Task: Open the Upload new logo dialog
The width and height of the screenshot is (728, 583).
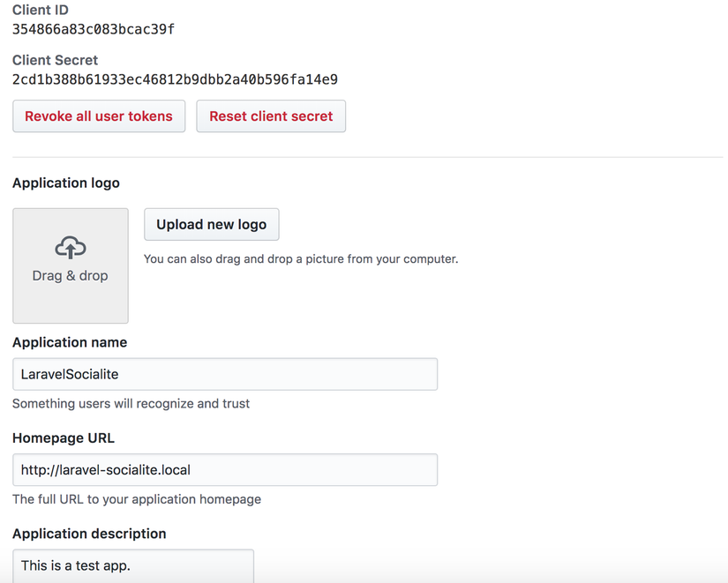Action: 212,225
